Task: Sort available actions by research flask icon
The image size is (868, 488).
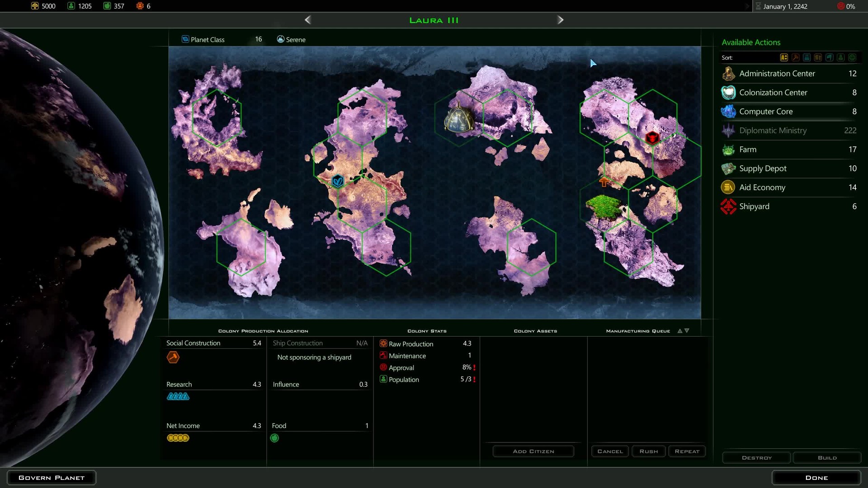Action: click(807, 57)
